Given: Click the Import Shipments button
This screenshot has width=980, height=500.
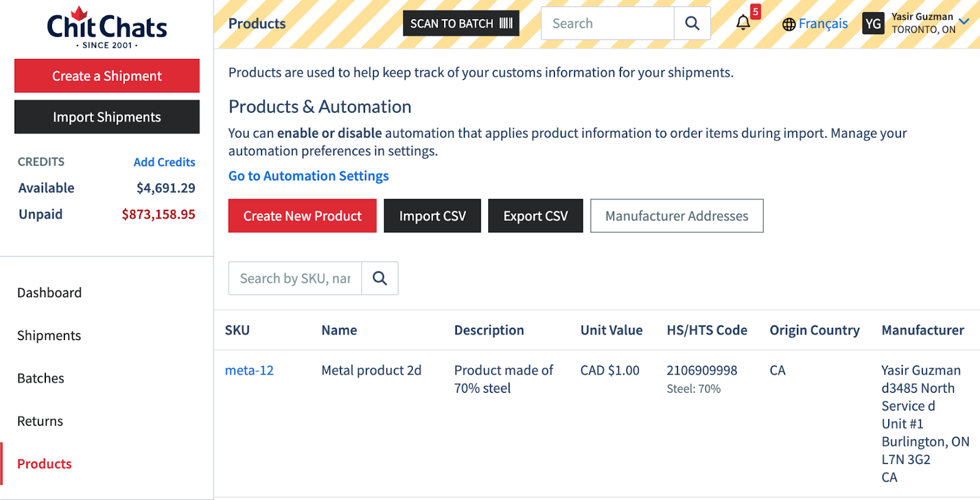Looking at the screenshot, I should (x=107, y=117).
